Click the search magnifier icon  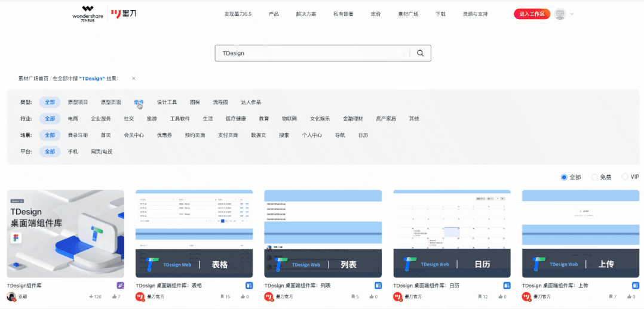click(x=420, y=53)
